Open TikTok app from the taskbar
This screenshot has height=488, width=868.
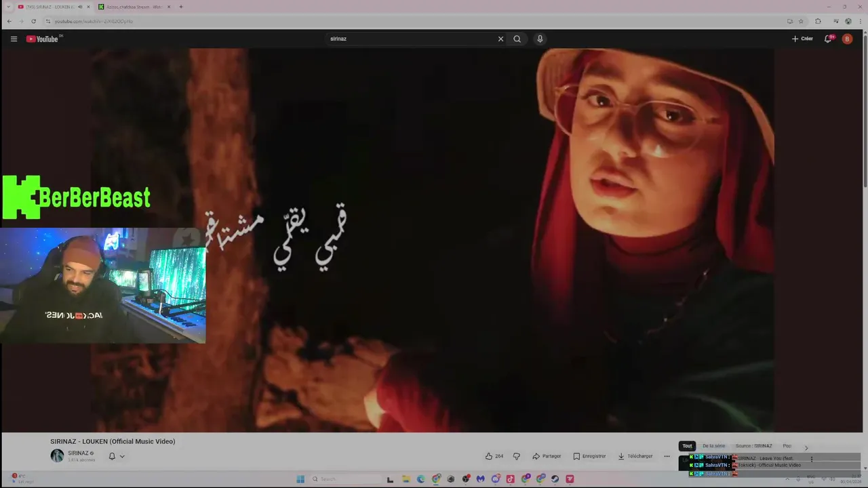pyautogui.click(x=510, y=479)
